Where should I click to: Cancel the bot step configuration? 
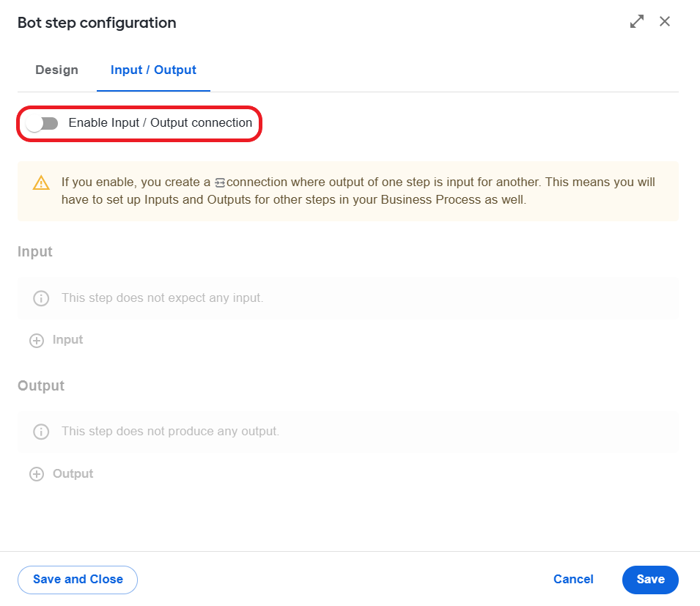(x=573, y=579)
